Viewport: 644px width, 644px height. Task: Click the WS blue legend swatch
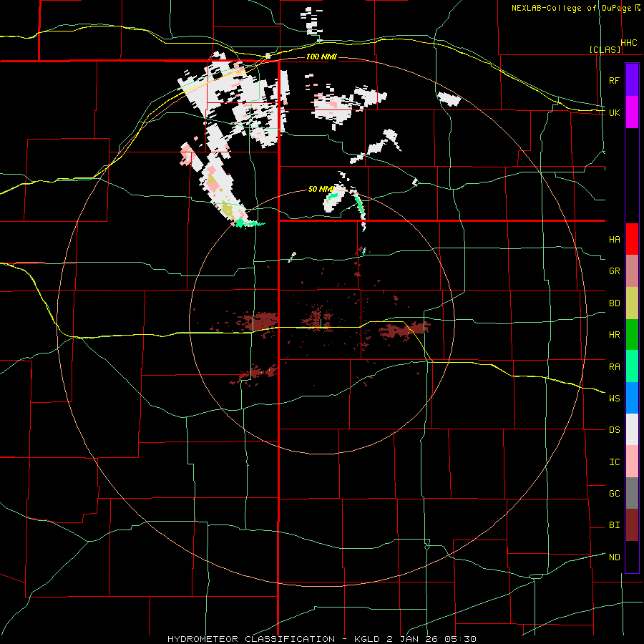tap(632, 398)
